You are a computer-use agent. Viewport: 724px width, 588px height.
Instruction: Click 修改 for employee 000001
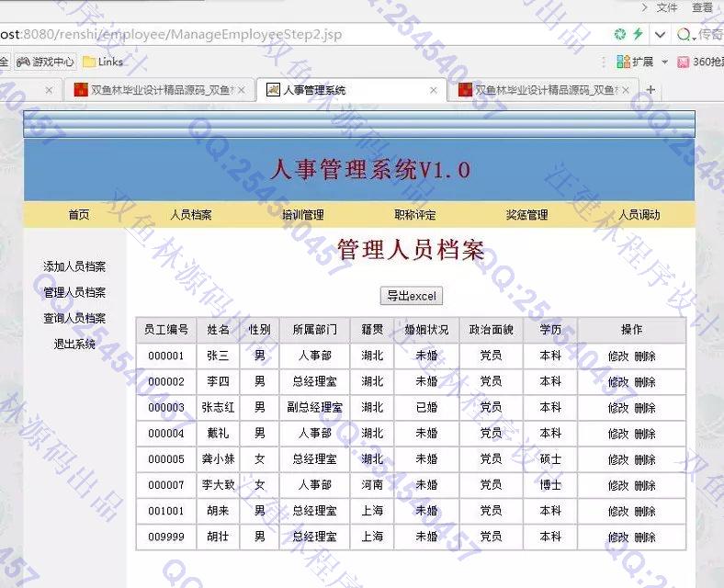pyautogui.click(x=618, y=356)
